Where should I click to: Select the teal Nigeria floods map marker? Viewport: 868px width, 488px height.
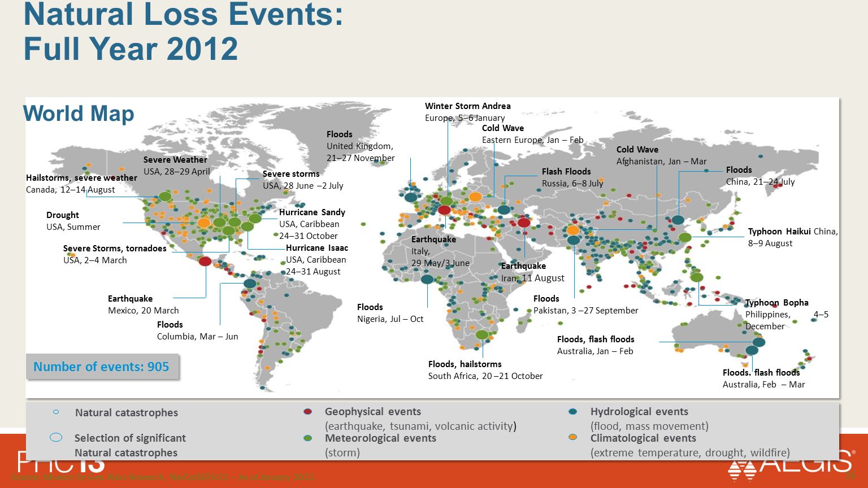coord(427,279)
